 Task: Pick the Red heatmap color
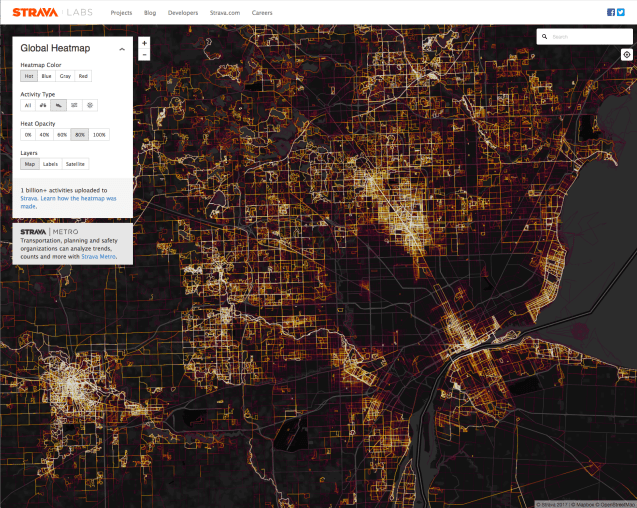click(x=83, y=76)
